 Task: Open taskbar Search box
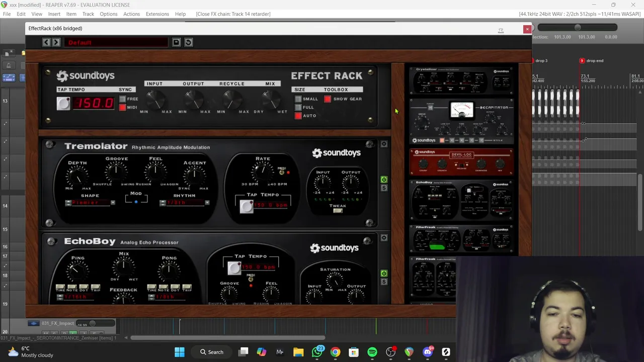[211, 352]
